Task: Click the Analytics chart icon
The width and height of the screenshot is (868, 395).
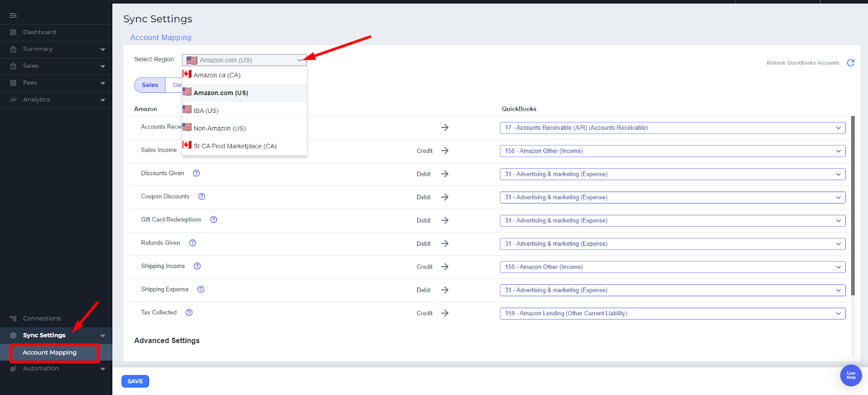Action: [x=13, y=100]
